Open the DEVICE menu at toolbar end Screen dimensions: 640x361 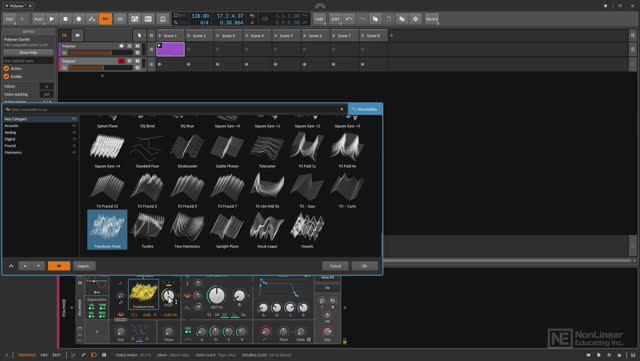point(431,19)
